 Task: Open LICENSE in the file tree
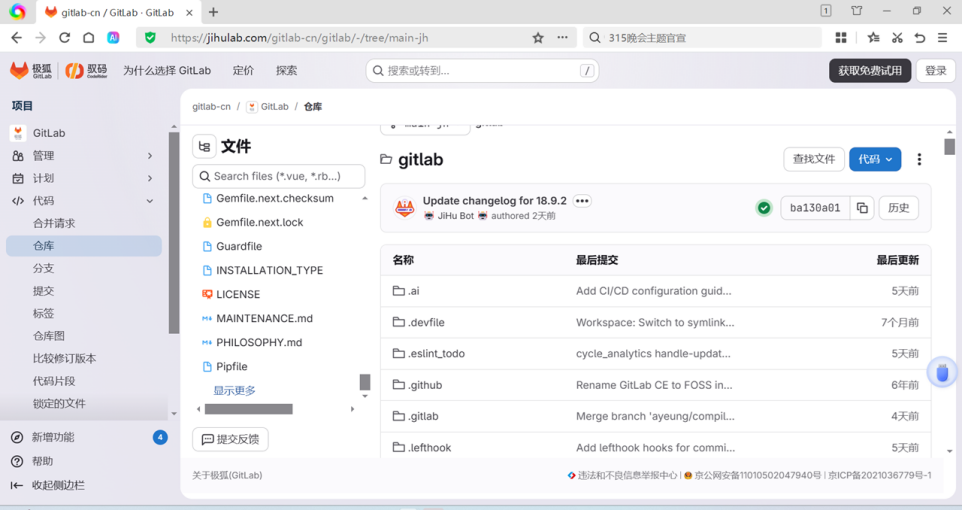tap(238, 295)
